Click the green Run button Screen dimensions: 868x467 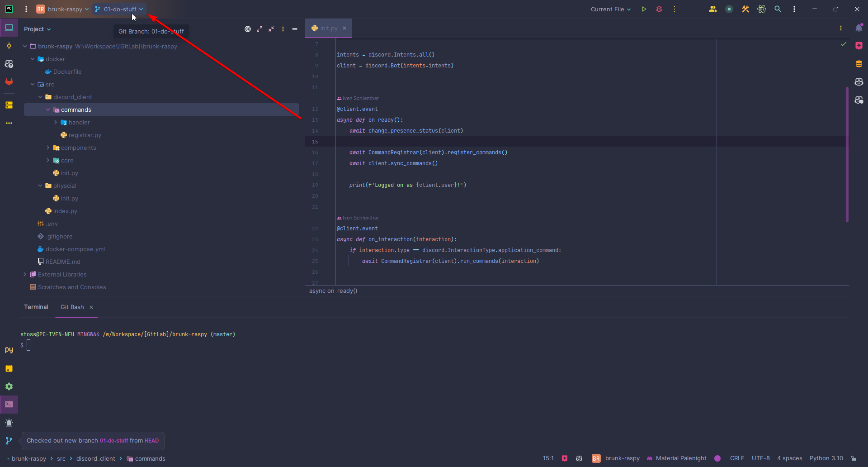point(644,9)
